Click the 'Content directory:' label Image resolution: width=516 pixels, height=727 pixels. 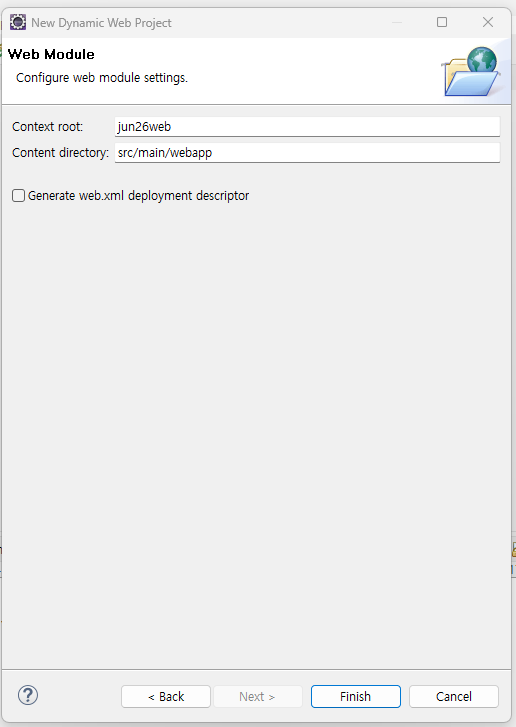(60, 153)
